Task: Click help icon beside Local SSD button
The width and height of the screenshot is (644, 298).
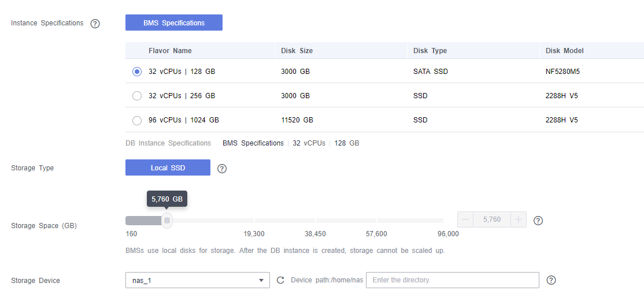Action: 221,169
